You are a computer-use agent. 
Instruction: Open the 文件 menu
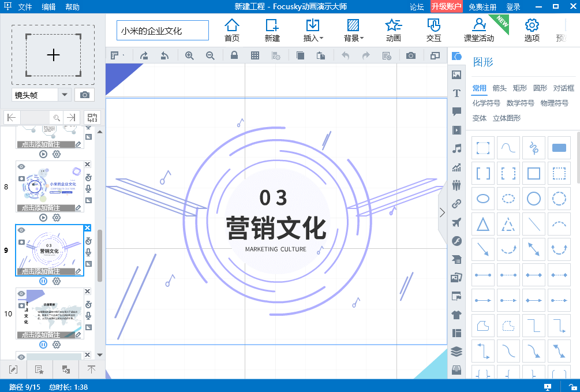(25, 7)
